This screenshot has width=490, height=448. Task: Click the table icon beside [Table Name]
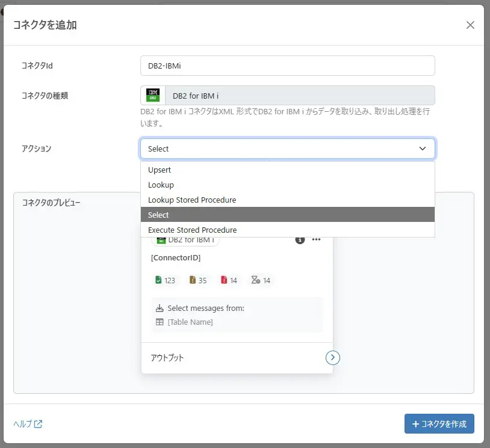click(160, 322)
